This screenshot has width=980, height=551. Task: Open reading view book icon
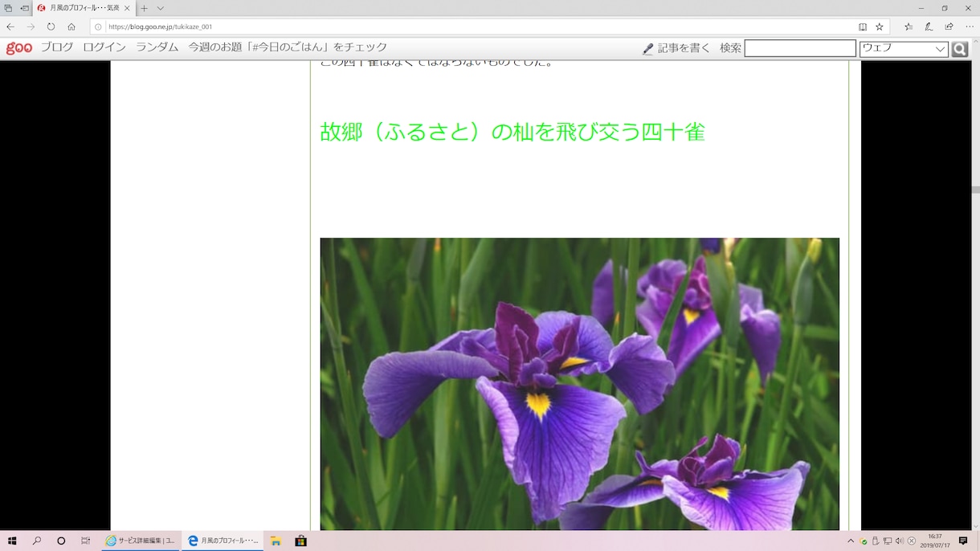coord(863,27)
